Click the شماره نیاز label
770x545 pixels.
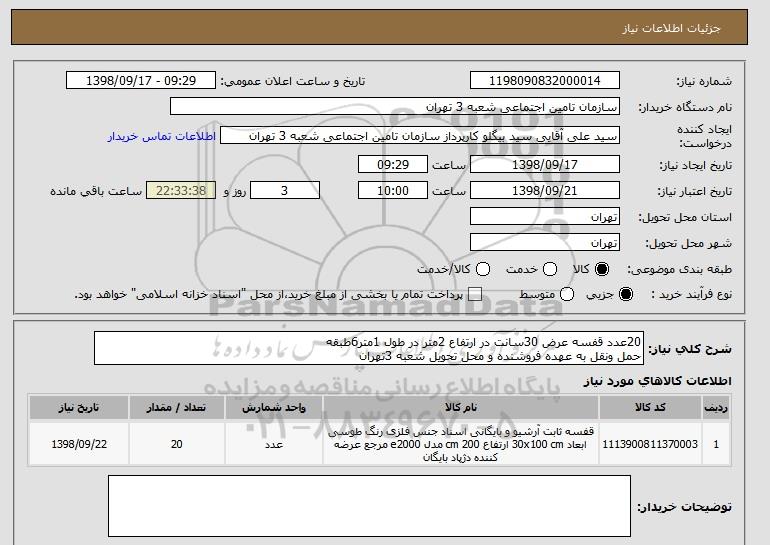point(704,82)
